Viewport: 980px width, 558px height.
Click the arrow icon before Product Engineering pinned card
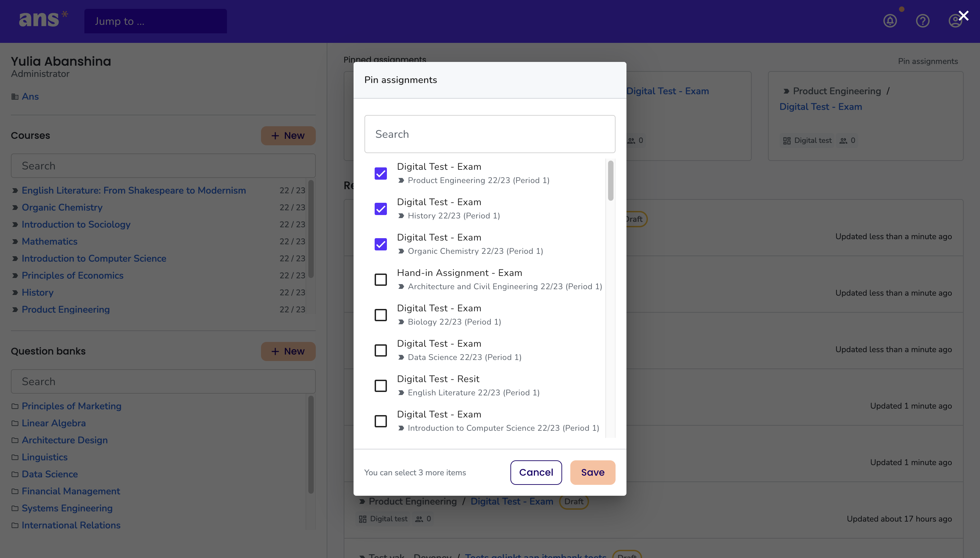click(786, 91)
